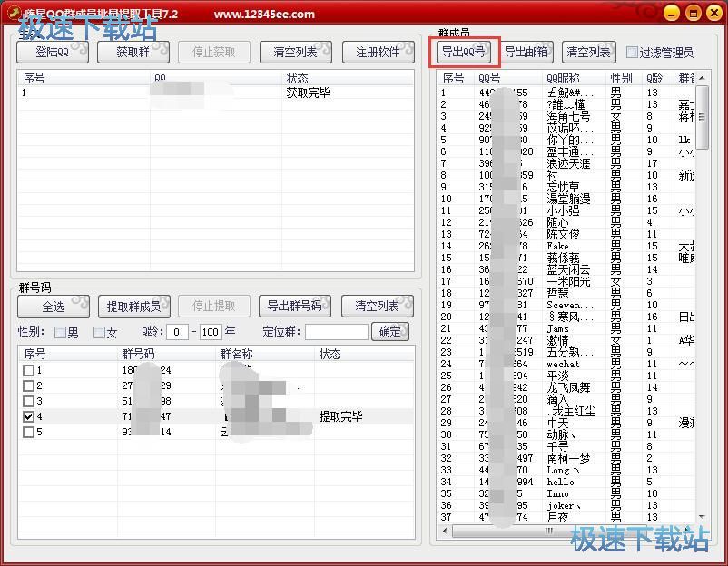Click the horizontal scrollbar left arrow
Viewport: 728px width, 566px height.
click(x=445, y=531)
